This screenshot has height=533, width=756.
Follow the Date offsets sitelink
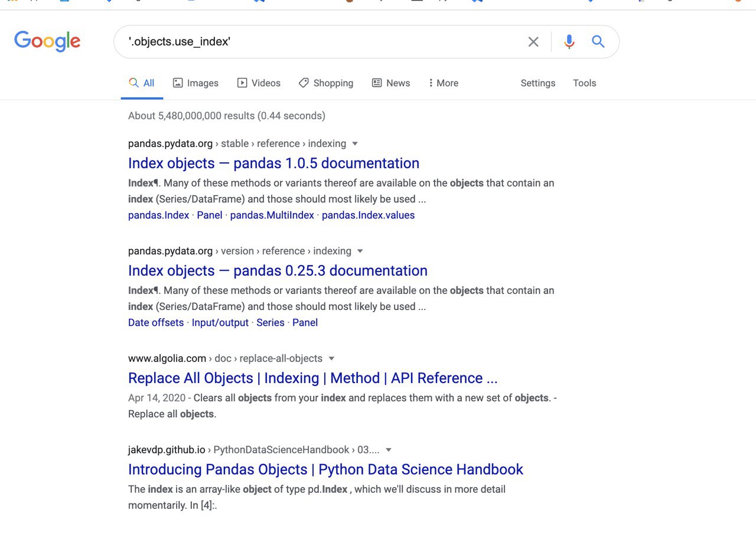click(156, 323)
